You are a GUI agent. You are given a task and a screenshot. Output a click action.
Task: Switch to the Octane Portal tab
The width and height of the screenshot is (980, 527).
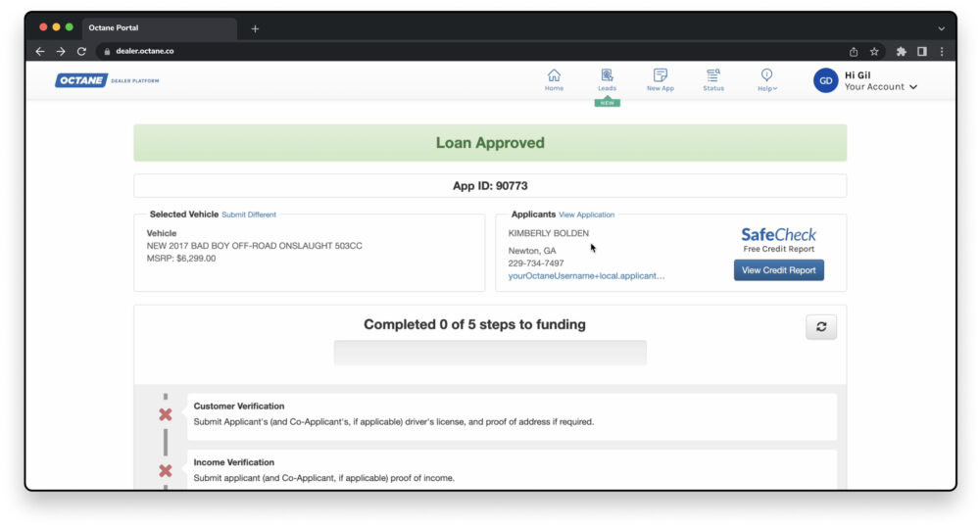coord(157,28)
